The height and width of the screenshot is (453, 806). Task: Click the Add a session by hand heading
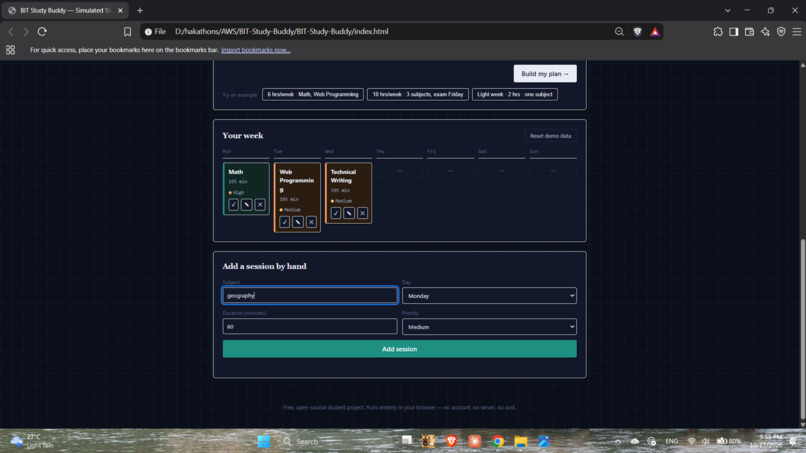click(x=264, y=266)
